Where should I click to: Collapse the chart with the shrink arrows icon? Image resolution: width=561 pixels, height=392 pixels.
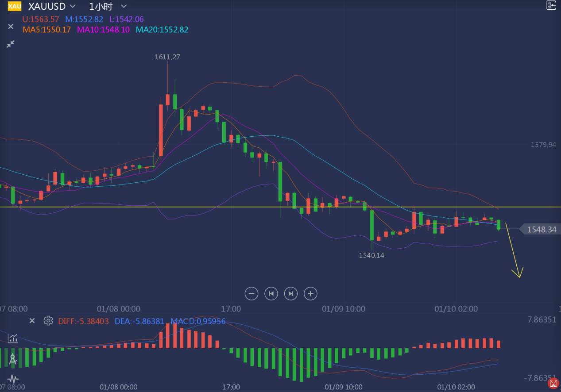point(11,44)
